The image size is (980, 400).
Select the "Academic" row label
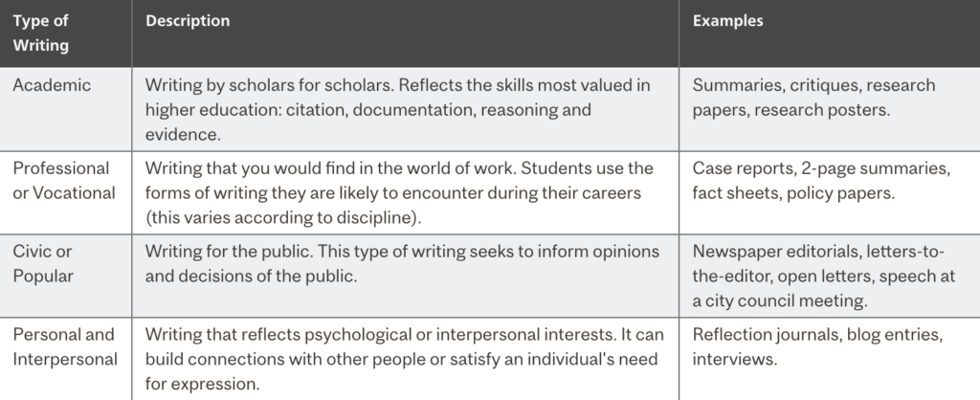(52, 85)
